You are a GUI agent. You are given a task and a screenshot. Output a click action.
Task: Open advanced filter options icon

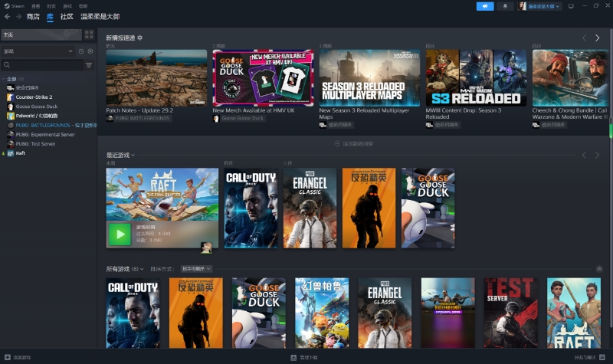[89, 65]
